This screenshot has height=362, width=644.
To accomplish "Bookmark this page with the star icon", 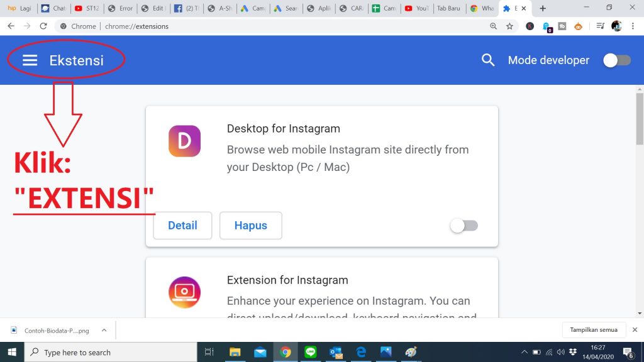I will pyautogui.click(x=509, y=26).
